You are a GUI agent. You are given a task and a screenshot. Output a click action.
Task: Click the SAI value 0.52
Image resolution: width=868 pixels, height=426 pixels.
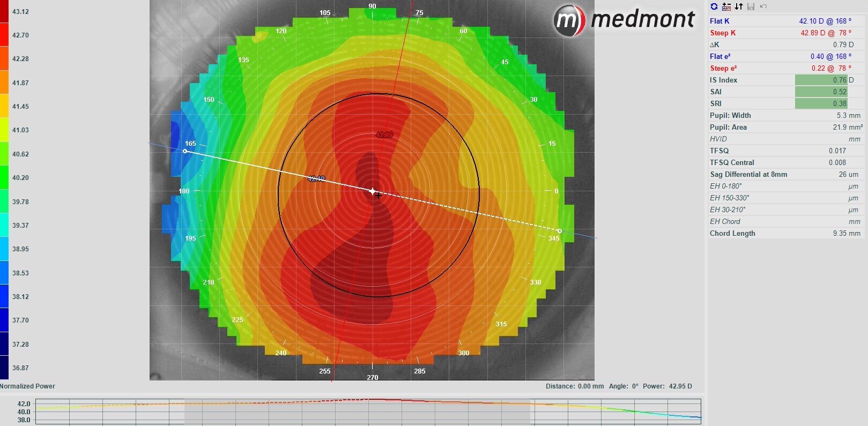(840, 92)
